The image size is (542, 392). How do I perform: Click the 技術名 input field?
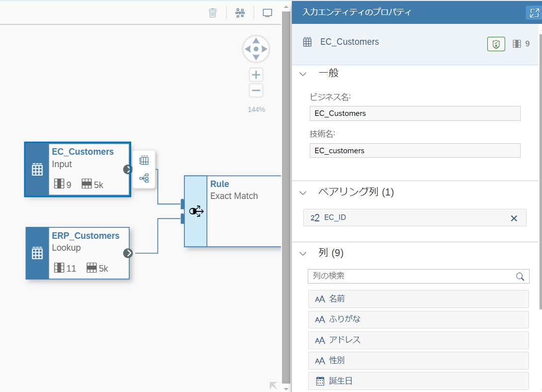(415, 150)
